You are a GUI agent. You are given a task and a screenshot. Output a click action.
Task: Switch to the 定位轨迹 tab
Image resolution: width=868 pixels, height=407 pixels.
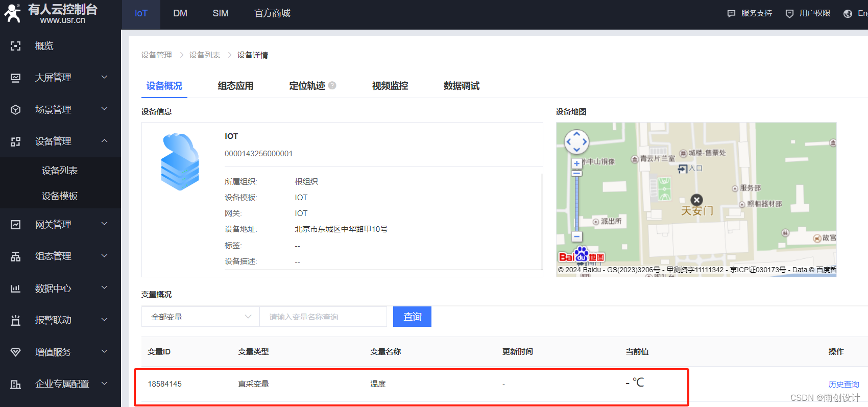pyautogui.click(x=307, y=86)
